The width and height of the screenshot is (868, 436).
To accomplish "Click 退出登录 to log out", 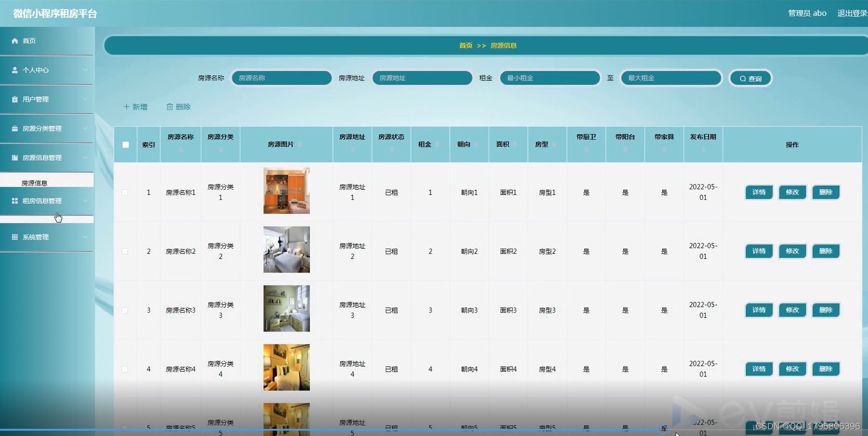I will (852, 13).
